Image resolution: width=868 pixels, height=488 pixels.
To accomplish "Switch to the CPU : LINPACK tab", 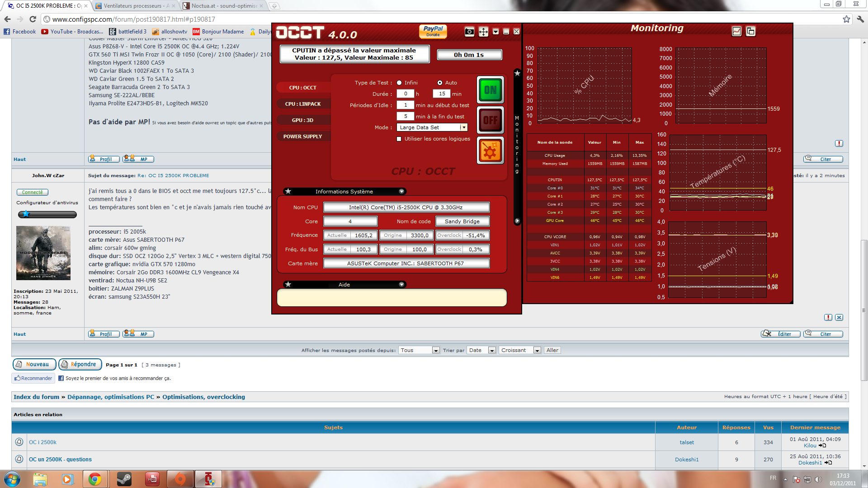I will pyautogui.click(x=303, y=104).
